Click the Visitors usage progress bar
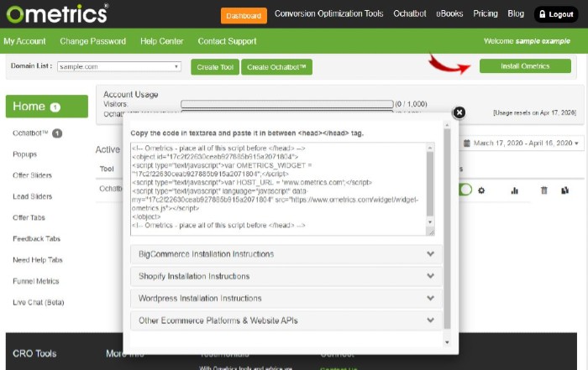 tap(287, 104)
